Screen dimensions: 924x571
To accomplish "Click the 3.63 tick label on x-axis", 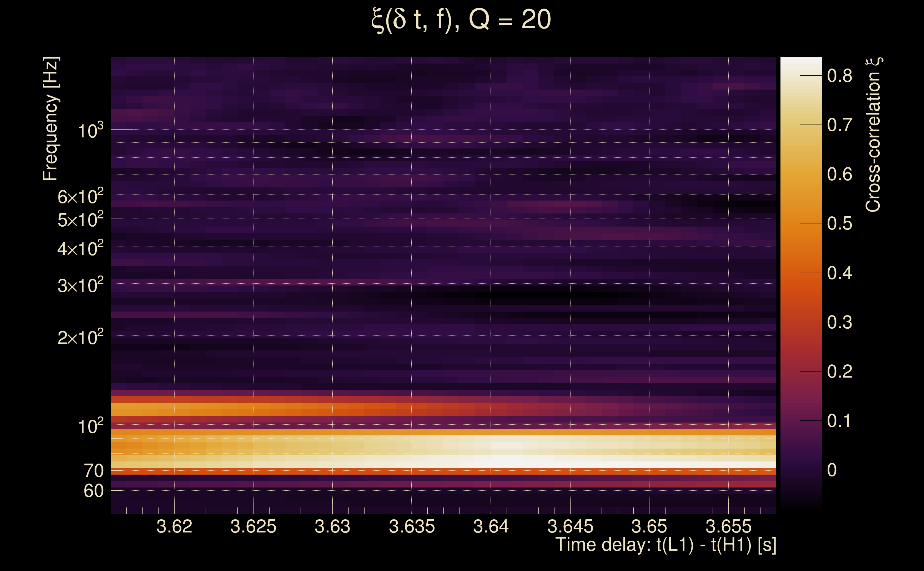I will click(x=332, y=526).
